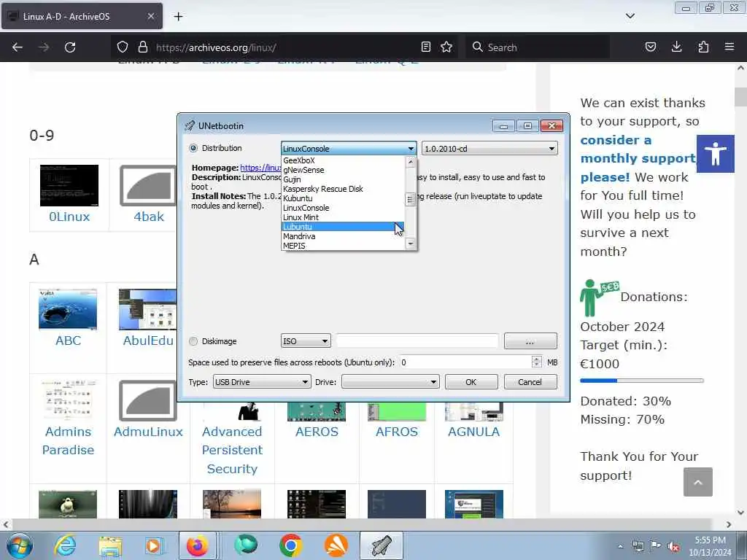
Task: Open the Windows Start button
Action: pos(20,545)
